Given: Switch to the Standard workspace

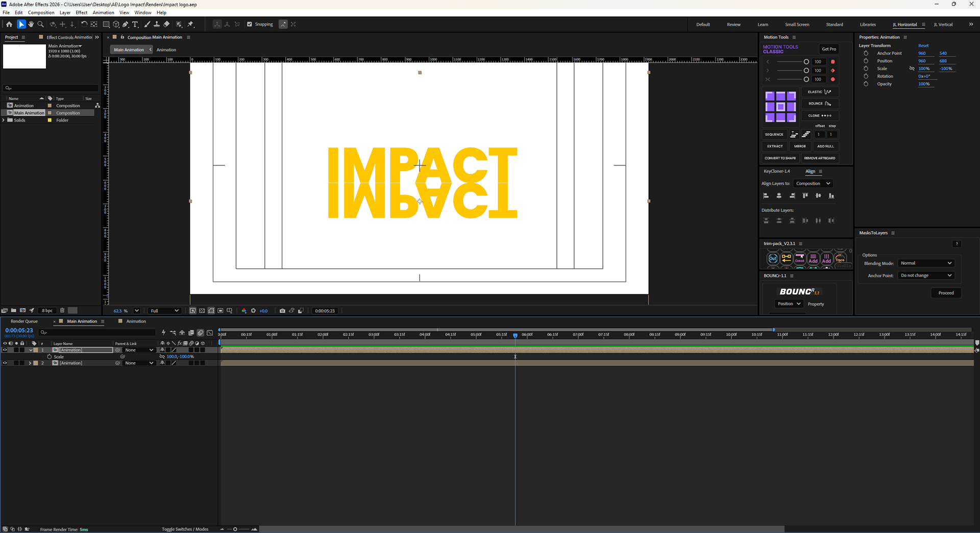Looking at the screenshot, I should coord(835,24).
